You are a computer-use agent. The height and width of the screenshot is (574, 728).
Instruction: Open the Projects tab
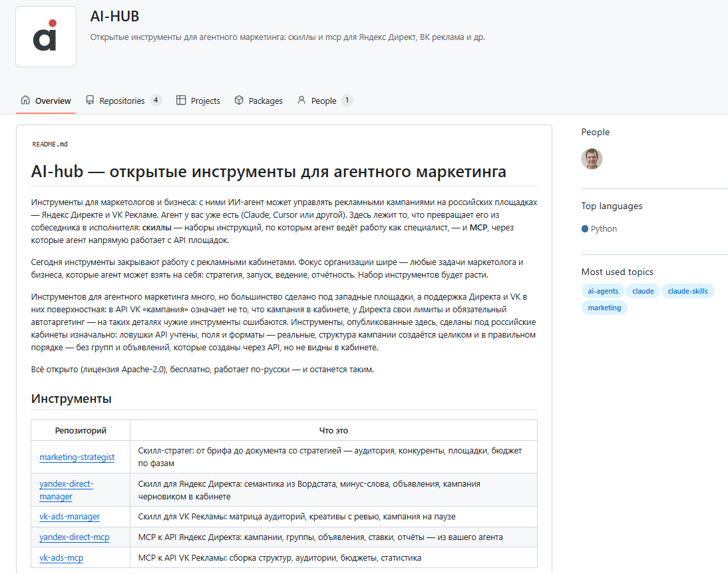(198, 101)
